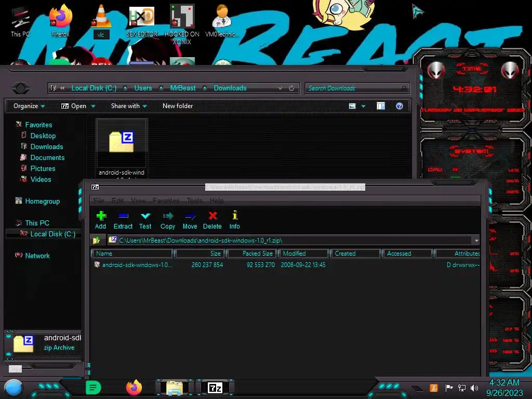Click the Extract icon in 7-Zip
This screenshot has width=532, height=399.
click(x=123, y=220)
